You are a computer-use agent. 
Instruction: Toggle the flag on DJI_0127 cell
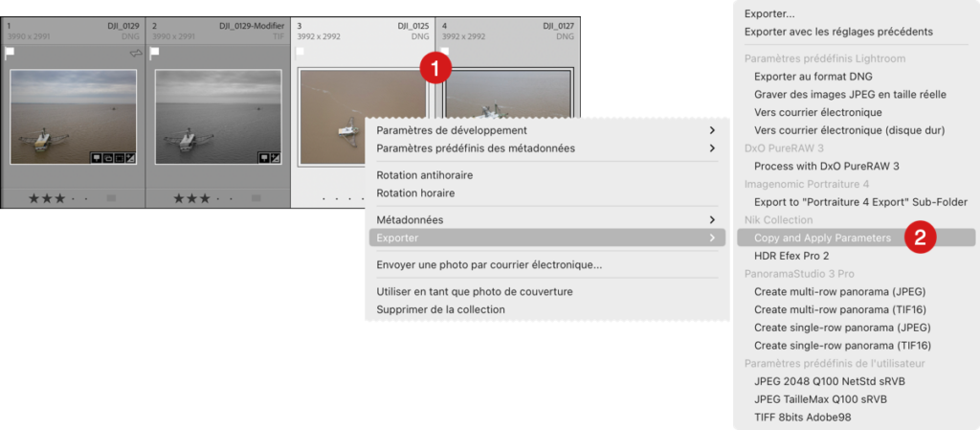click(445, 51)
